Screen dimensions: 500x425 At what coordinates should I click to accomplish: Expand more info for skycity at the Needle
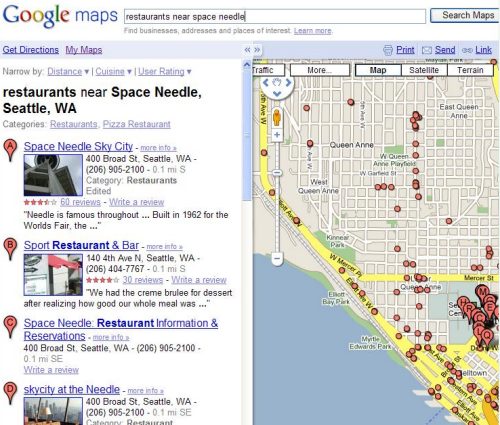click(146, 391)
